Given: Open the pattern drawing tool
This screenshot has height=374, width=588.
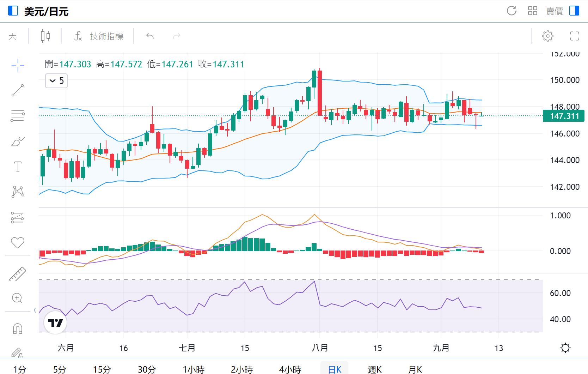Looking at the screenshot, I should [18, 192].
